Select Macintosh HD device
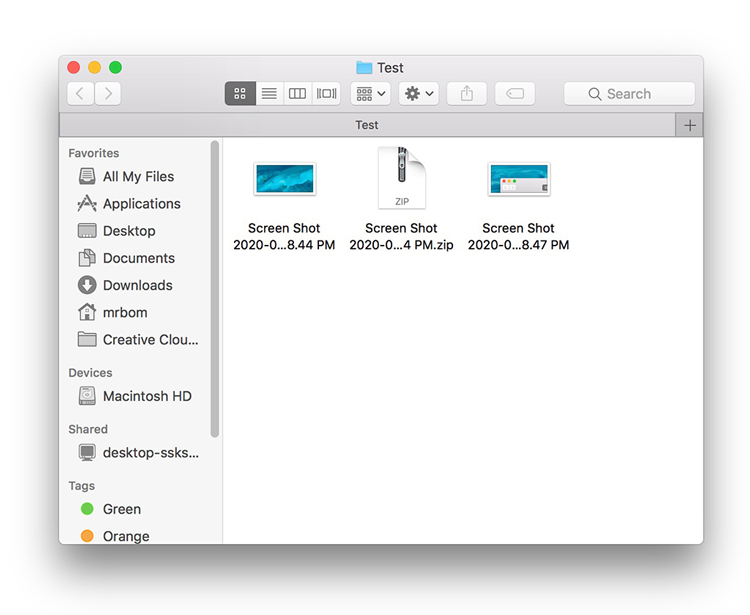This screenshot has height=615, width=750. tap(135, 396)
